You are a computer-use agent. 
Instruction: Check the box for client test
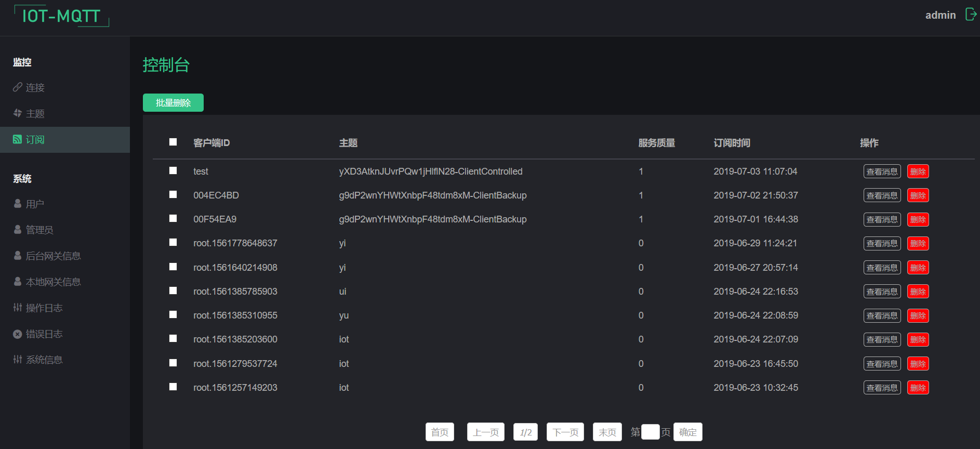click(x=173, y=171)
